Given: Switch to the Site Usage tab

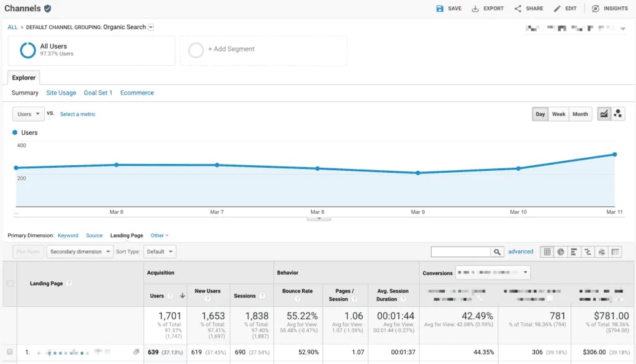Looking at the screenshot, I should pyautogui.click(x=61, y=93).
